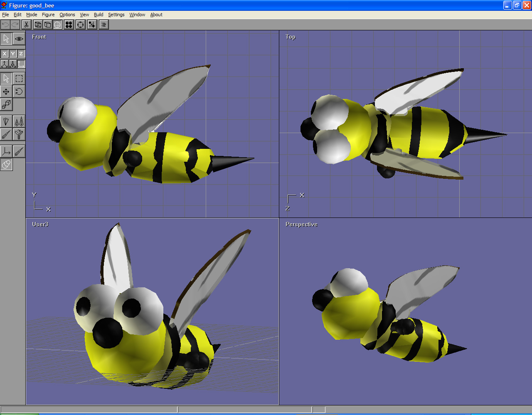This screenshot has width=532, height=415.
Task: Toggle the X axis constraint
Action: pyautogui.click(x=5, y=54)
